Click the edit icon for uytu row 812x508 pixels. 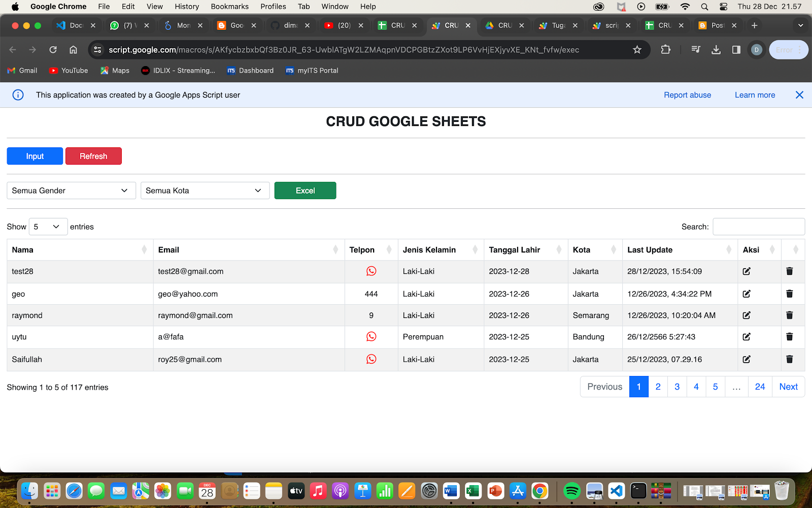[747, 337]
